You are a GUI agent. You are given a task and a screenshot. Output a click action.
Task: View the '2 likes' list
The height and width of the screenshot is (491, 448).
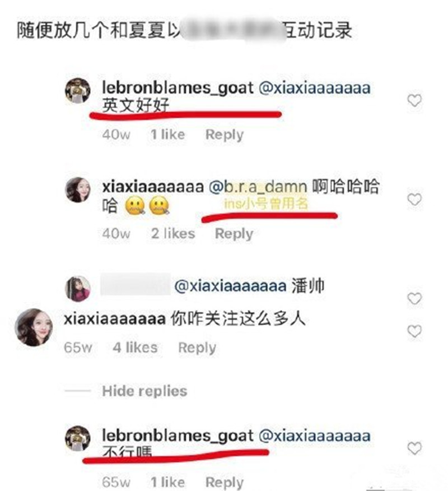point(173,234)
